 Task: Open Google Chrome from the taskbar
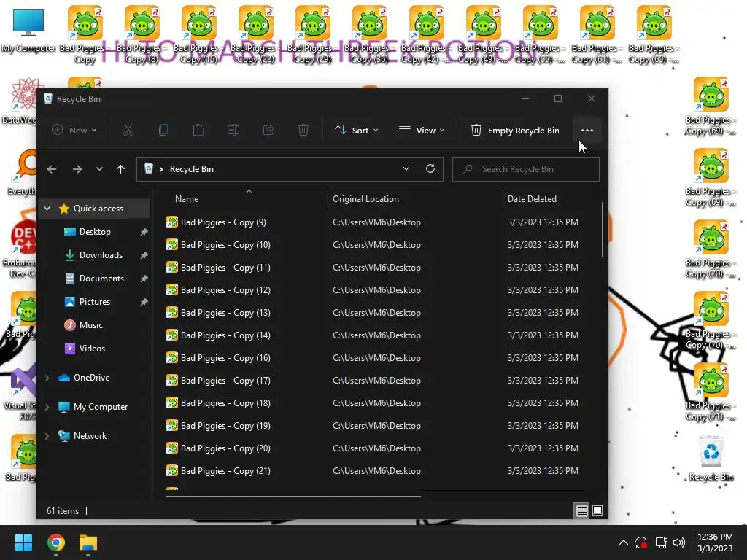point(56,542)
